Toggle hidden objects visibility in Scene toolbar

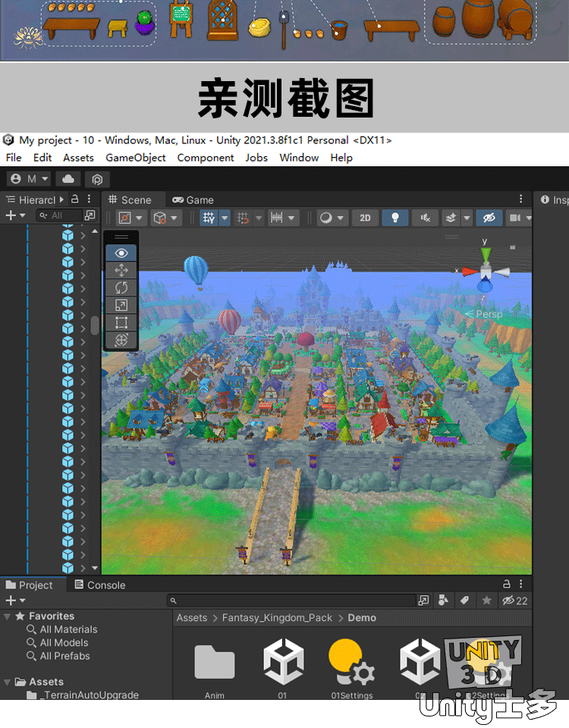pyautogui.click(x=489, y=218)
